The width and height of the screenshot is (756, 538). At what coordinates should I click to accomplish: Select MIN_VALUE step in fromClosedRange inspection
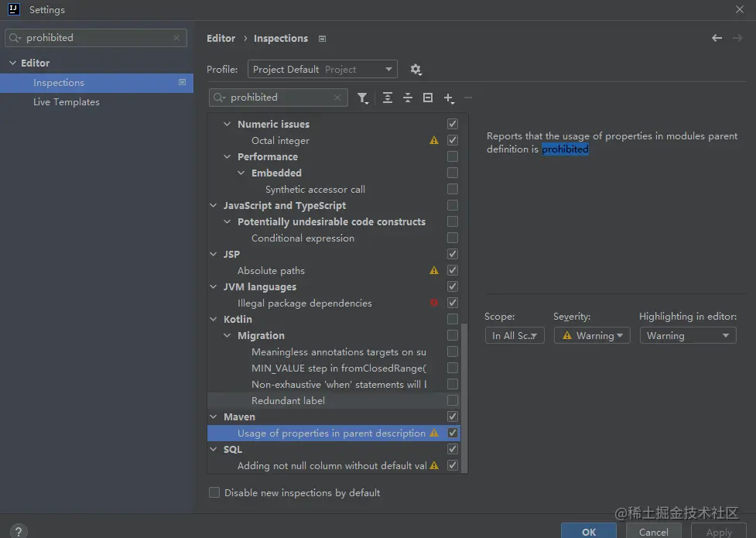coord(334,368)
